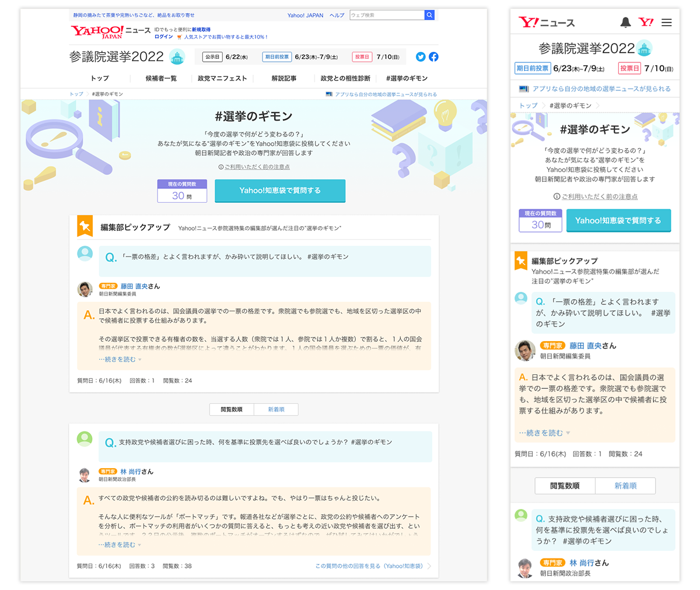Open the ヘルプ link in top bar
The width and height of the screenshot is (700, 590).
tap(337, 15)
